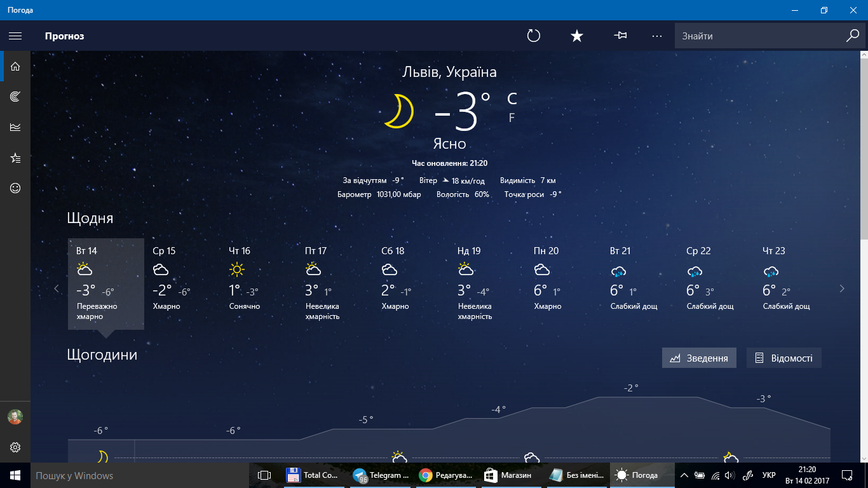
Task: Open Historical weather sidebar icon
Action: point(15,127)
